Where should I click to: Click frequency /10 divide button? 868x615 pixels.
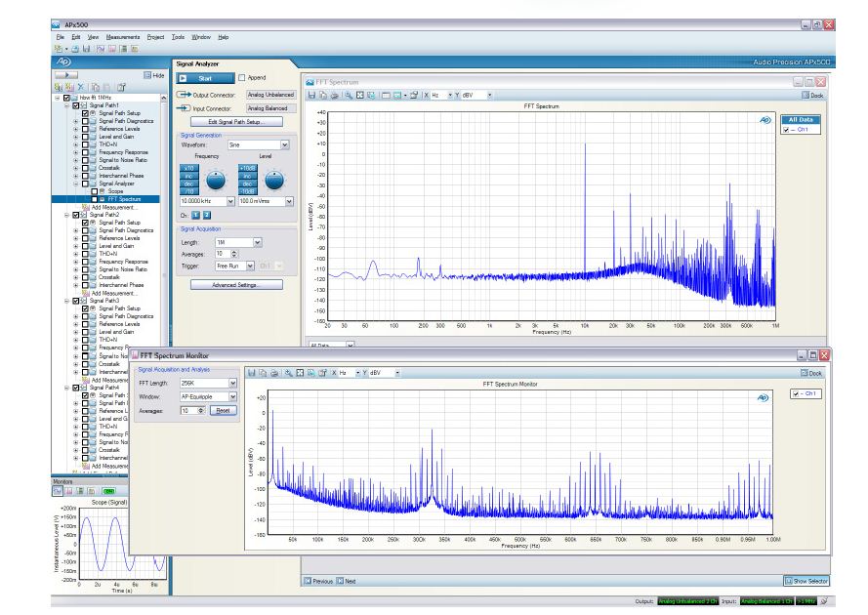pos(188,191)
